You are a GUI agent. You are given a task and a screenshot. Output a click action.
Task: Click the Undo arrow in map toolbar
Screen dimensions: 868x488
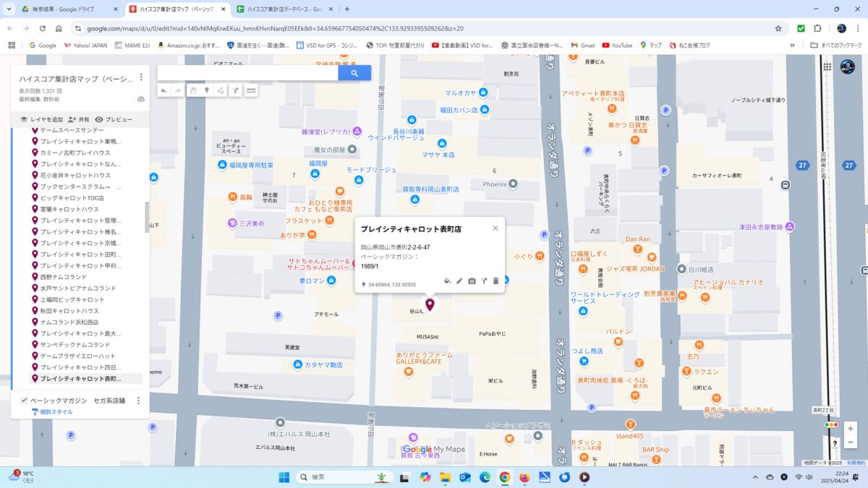pos(163,91)
